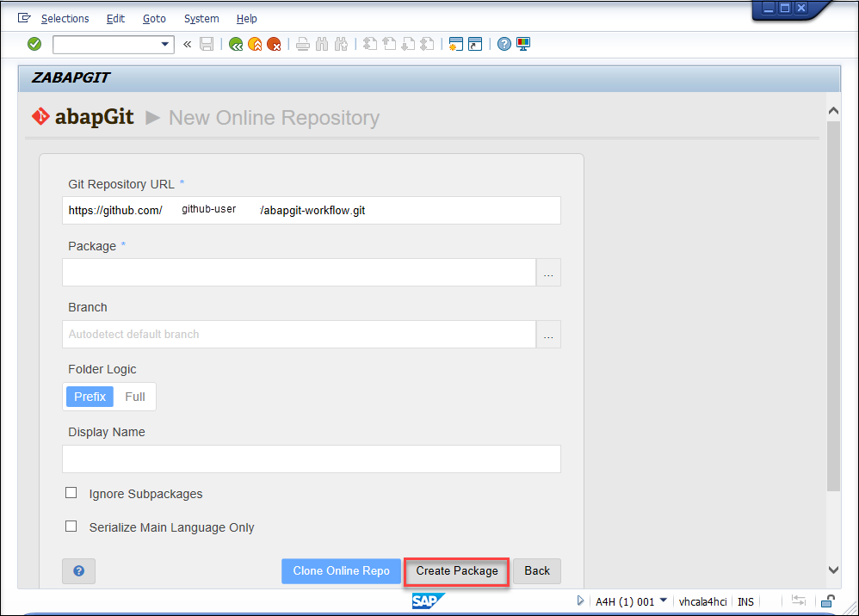Click the Package input field

click(300, 272)
